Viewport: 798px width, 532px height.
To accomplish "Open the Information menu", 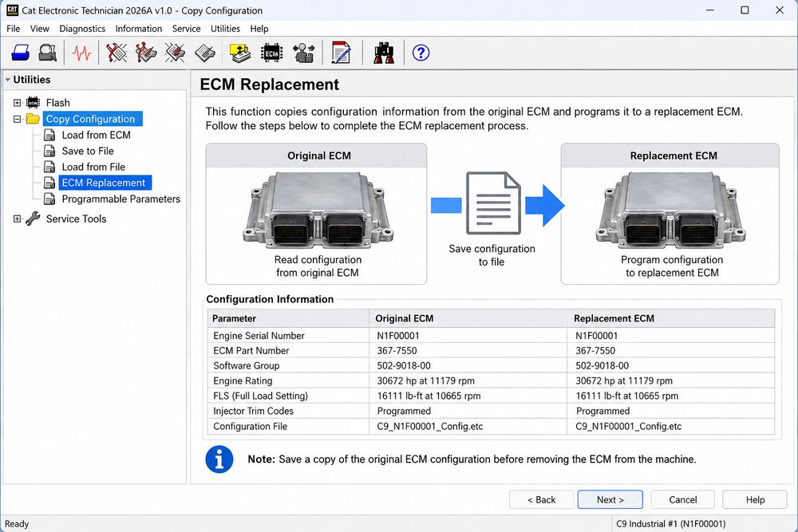I will click(x=138, y=29).
